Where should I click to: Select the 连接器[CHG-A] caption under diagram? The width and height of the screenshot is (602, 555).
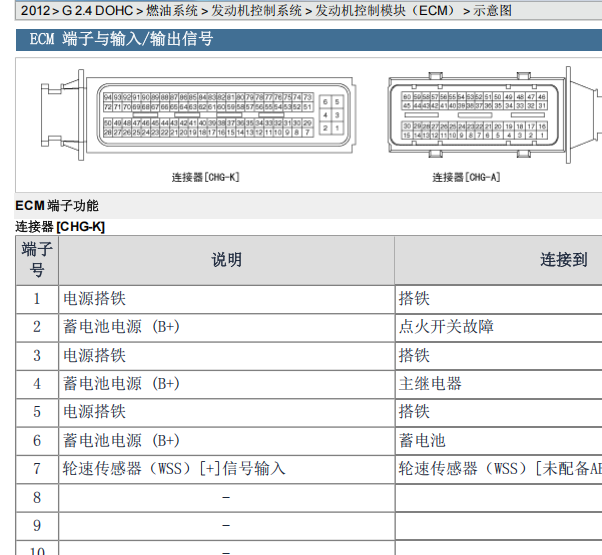click(x=466, y=177)
